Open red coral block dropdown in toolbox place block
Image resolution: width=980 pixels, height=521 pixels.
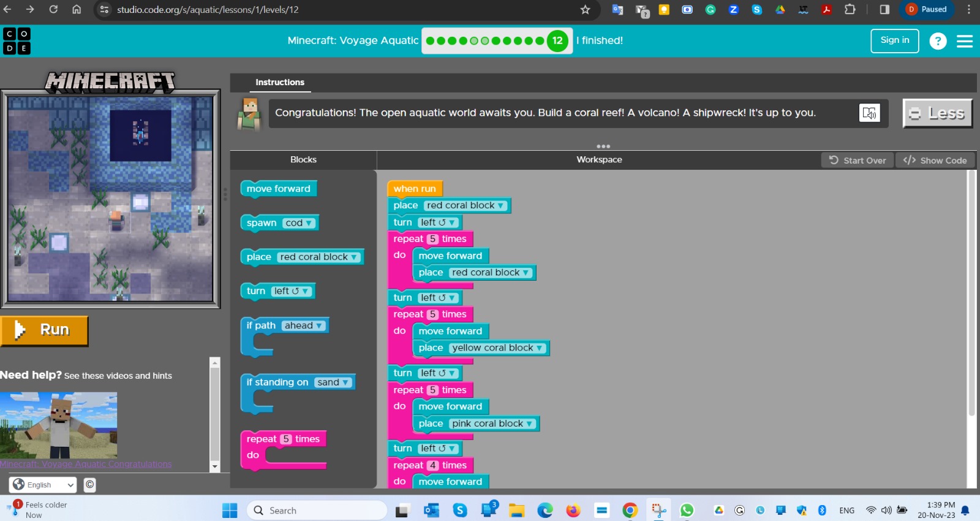click(x=318, y=257)
